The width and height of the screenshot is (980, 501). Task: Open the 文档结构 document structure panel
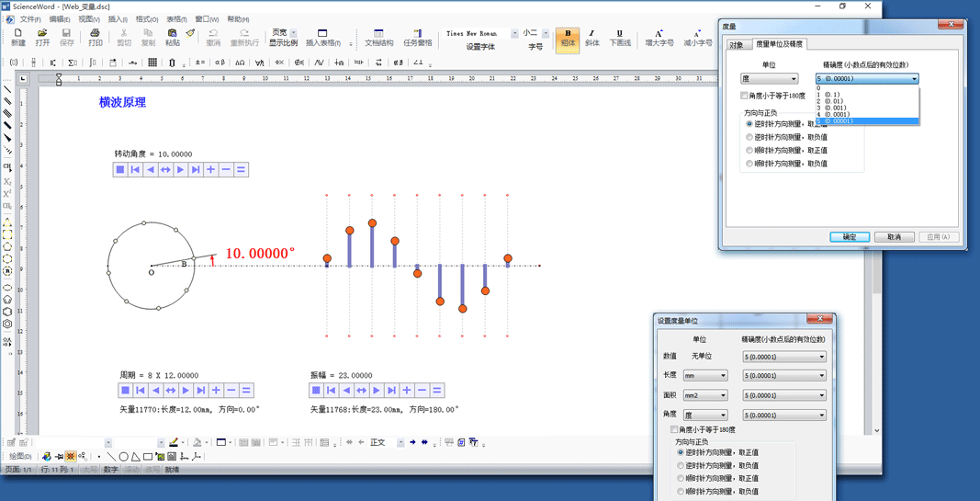(x=378, y=38)
